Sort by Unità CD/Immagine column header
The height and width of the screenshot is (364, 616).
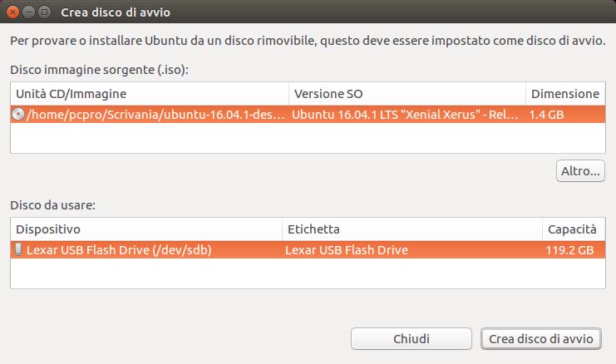pos(150,94)
